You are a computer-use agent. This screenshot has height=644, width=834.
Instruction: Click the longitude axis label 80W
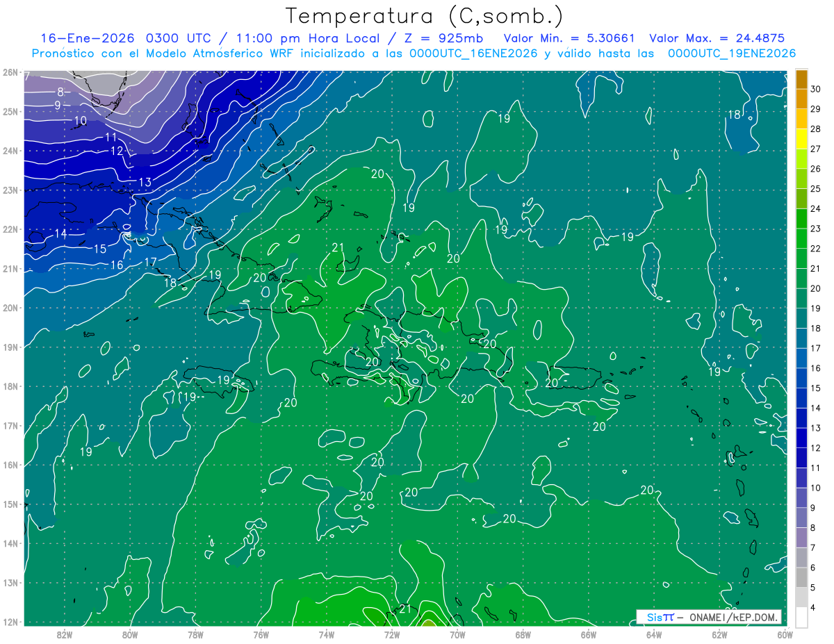pos(130,634)
